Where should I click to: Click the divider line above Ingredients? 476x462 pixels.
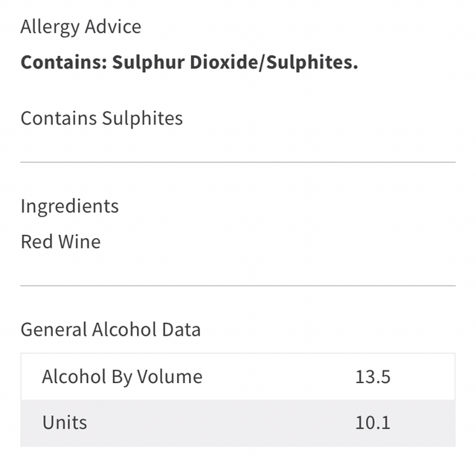238,161
